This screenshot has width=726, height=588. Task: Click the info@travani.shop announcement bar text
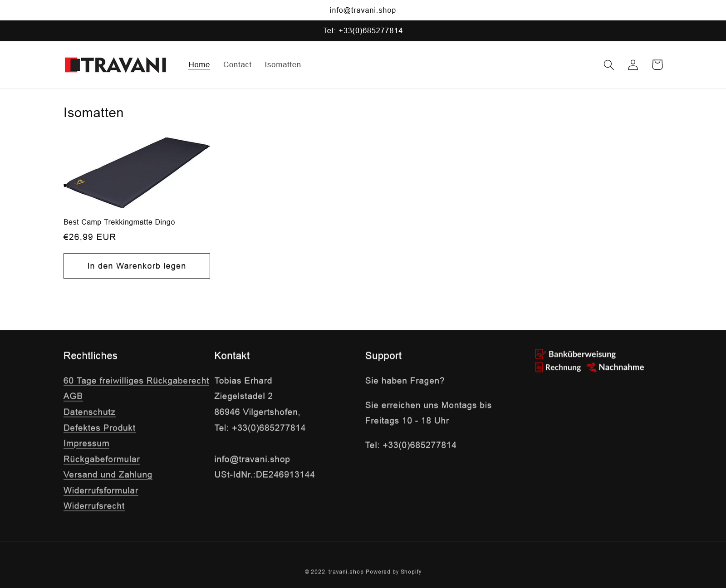tap(363, 10)
